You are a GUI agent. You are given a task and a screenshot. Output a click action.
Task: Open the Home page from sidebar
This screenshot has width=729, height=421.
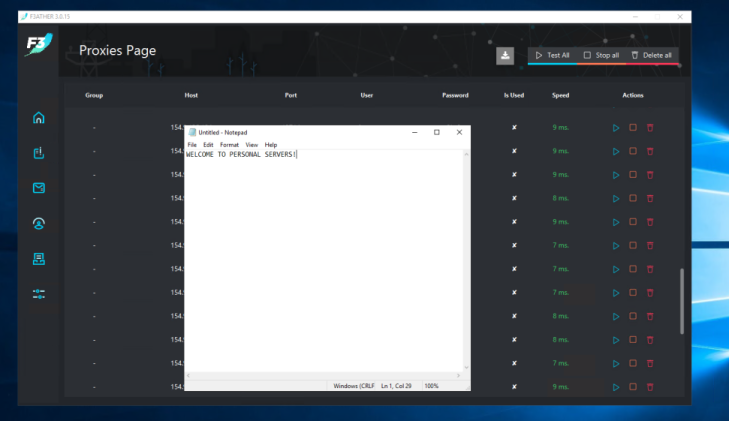39,118
